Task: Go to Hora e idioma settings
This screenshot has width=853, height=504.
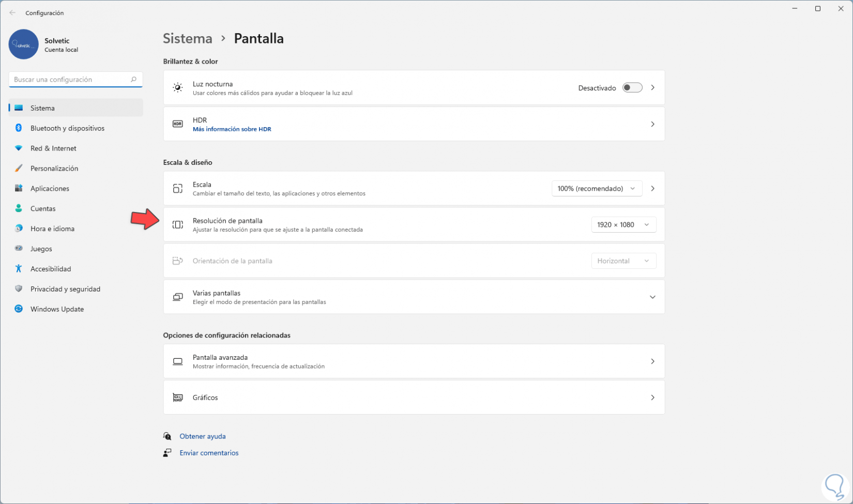Action: click(52, 229)
